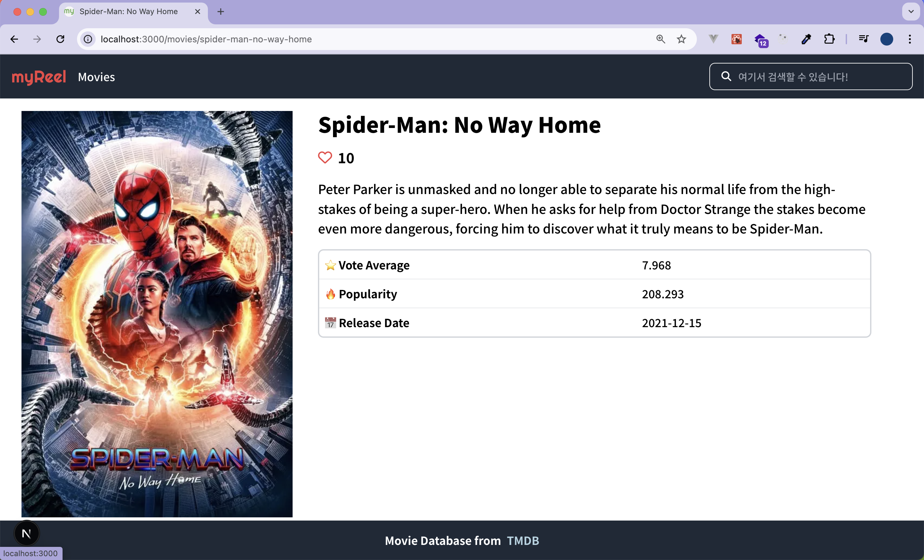Viewport: 924px width, 560px height.
Task: Click the star icon beside Vote Average
Action: pos(330,265)
